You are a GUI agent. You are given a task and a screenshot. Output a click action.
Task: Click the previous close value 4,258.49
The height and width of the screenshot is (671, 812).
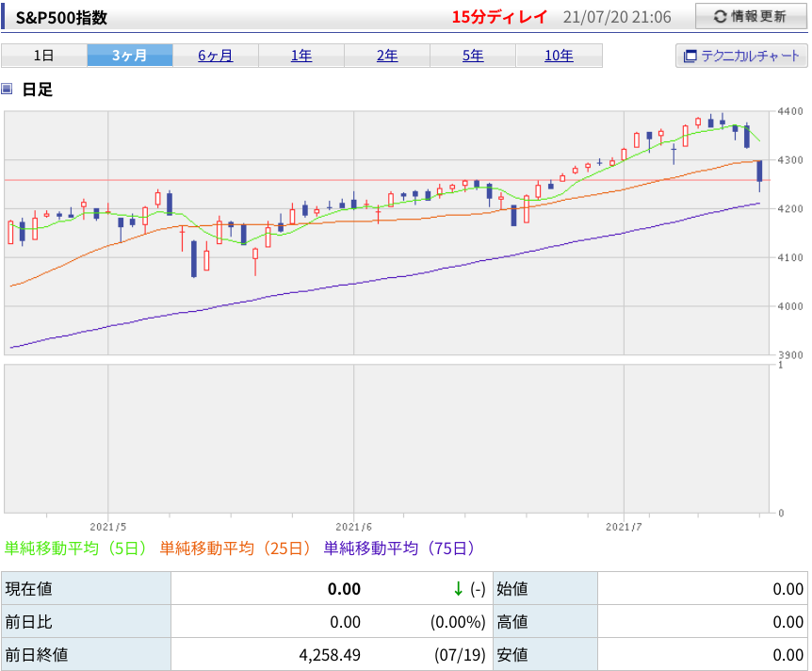click(x=330, y=655)
